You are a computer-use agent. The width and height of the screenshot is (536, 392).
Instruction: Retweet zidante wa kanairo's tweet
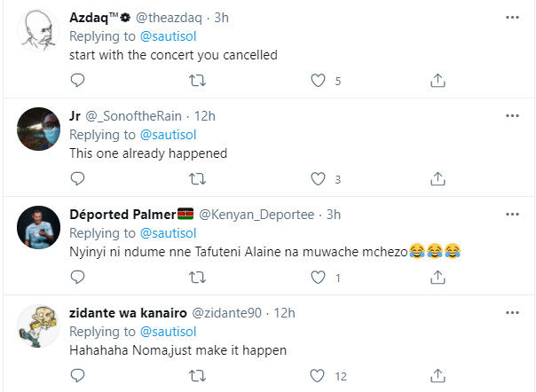click(x=198, y=376)
